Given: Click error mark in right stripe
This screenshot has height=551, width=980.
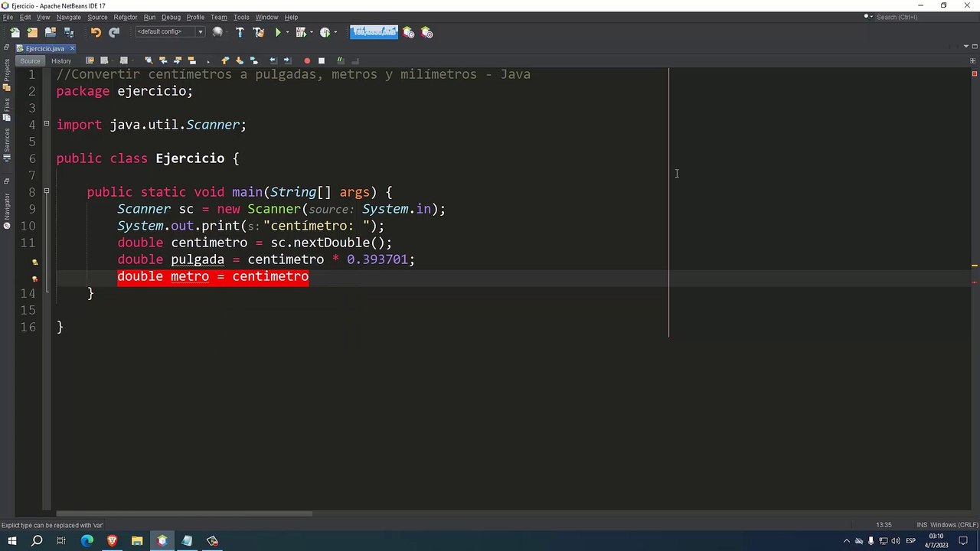Looking at the screenshot, I should 974,282.
